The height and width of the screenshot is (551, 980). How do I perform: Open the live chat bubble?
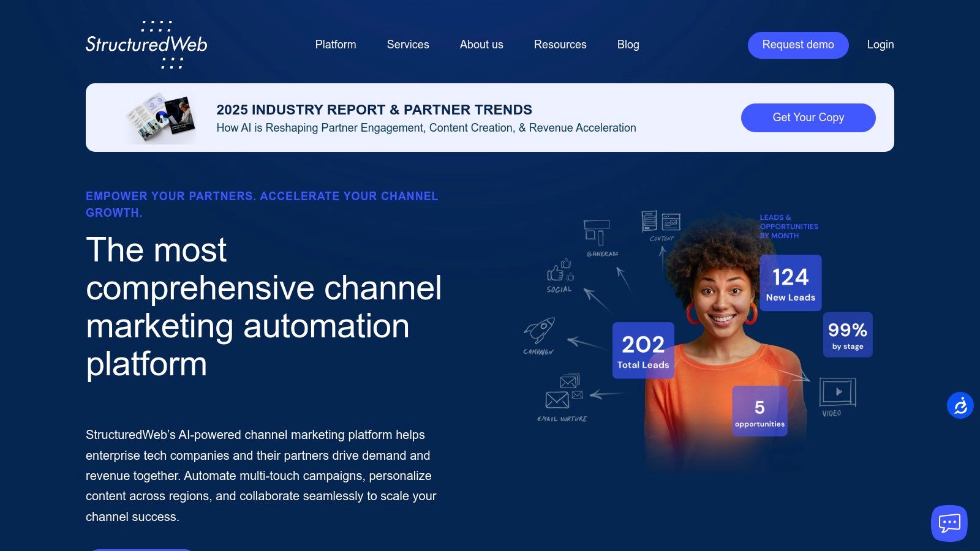coord(949,523)
